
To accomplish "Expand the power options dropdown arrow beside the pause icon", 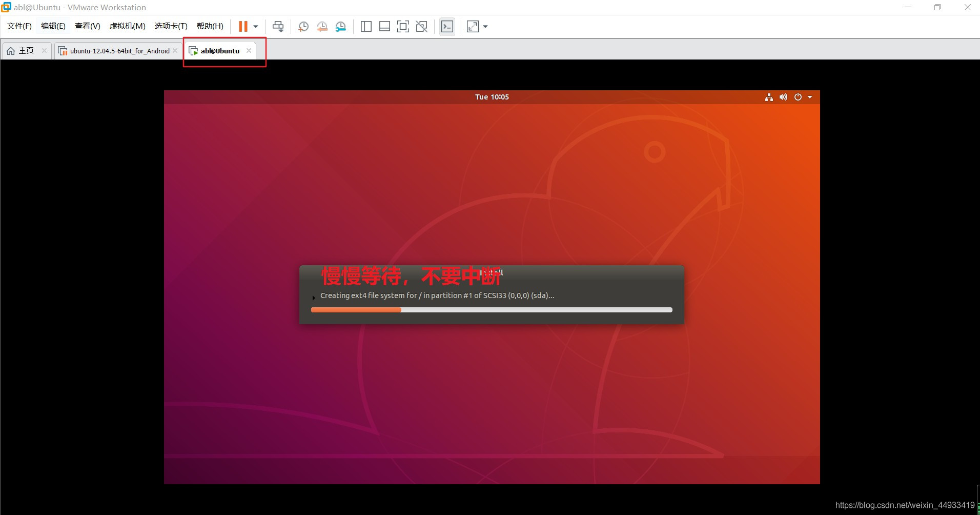I will [x=256, y=27].
